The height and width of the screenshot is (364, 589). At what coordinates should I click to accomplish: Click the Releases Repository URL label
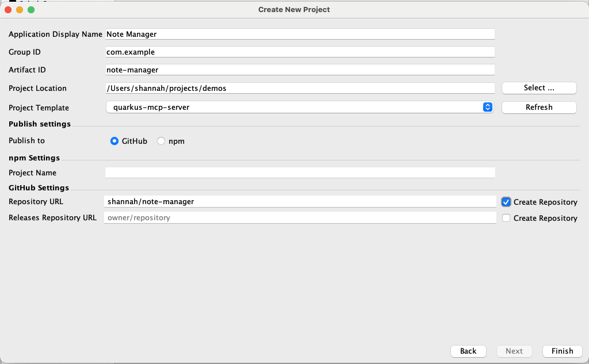pyautogui.click(x=52, y=217)
